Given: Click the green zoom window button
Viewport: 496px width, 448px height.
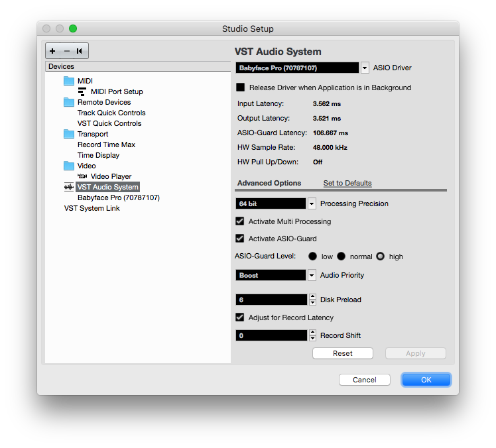Looking at the screenshot, I should coord(73,28).
